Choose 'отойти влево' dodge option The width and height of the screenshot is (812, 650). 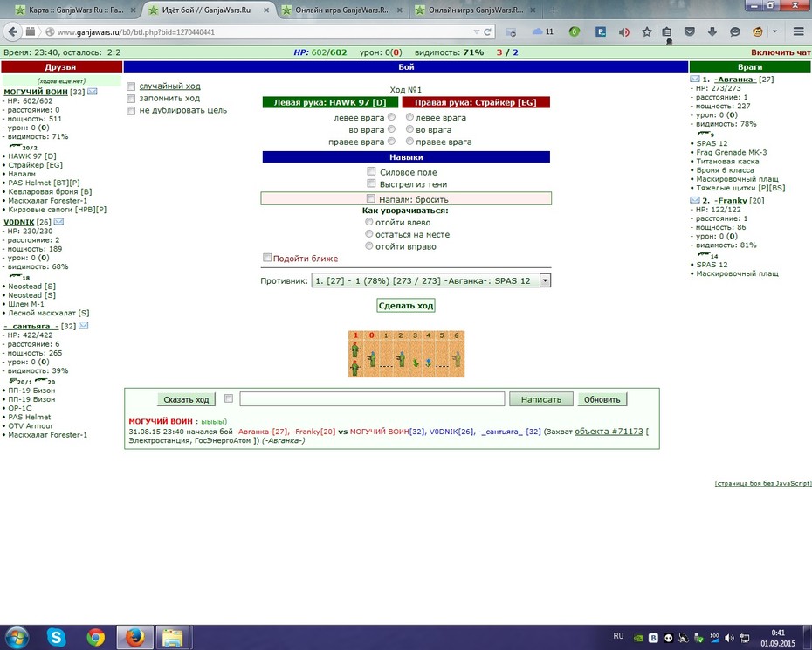tap(369, 222)
